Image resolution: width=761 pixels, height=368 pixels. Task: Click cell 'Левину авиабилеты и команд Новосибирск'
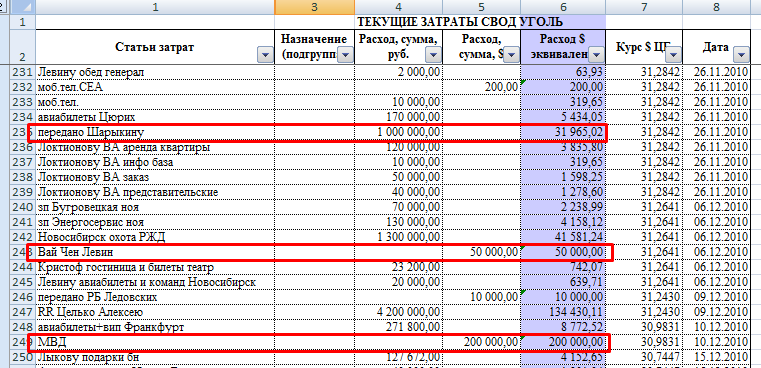click(155, 282)
